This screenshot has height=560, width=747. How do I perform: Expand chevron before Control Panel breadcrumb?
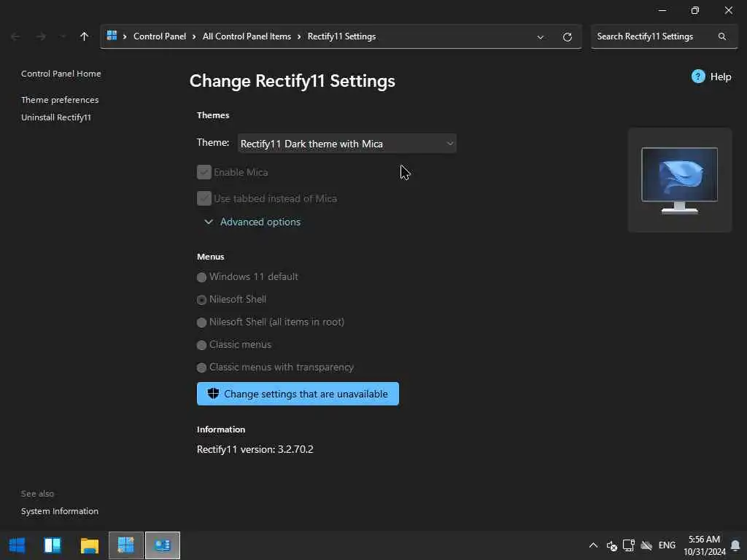[125, 36]
